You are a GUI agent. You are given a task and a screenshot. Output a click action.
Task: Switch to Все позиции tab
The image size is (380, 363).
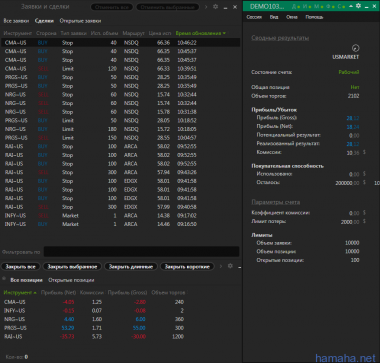[x=26, y=280]
